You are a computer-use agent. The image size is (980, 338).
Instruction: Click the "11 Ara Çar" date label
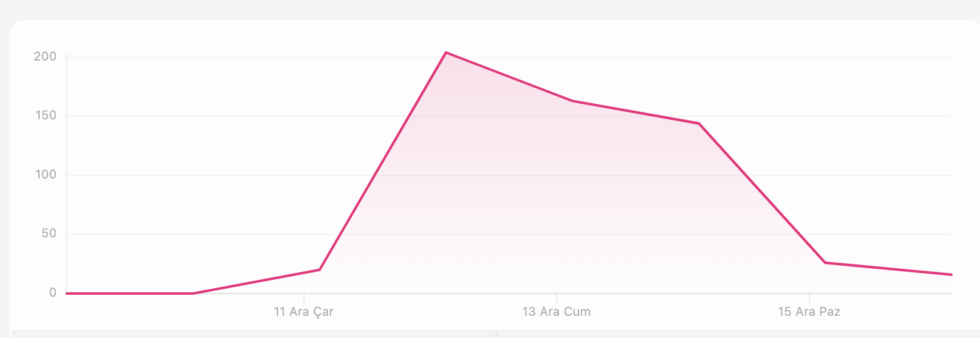[303, 311]
